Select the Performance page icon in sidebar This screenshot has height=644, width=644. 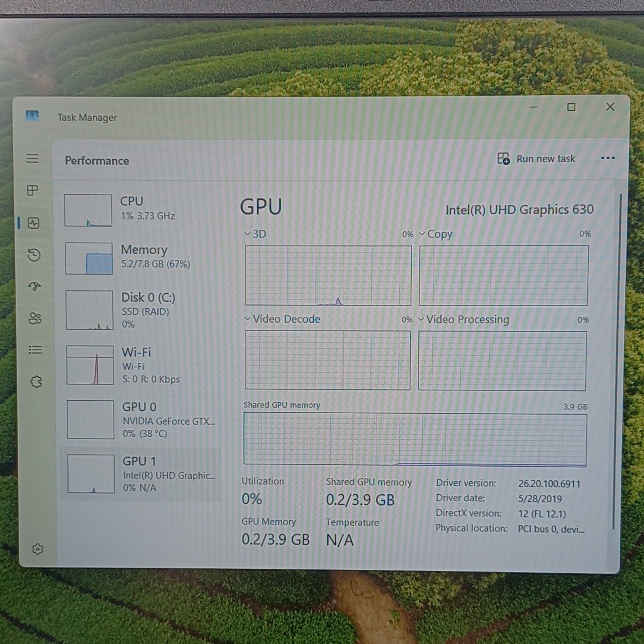pyautogui.click(x=33, y=223)
